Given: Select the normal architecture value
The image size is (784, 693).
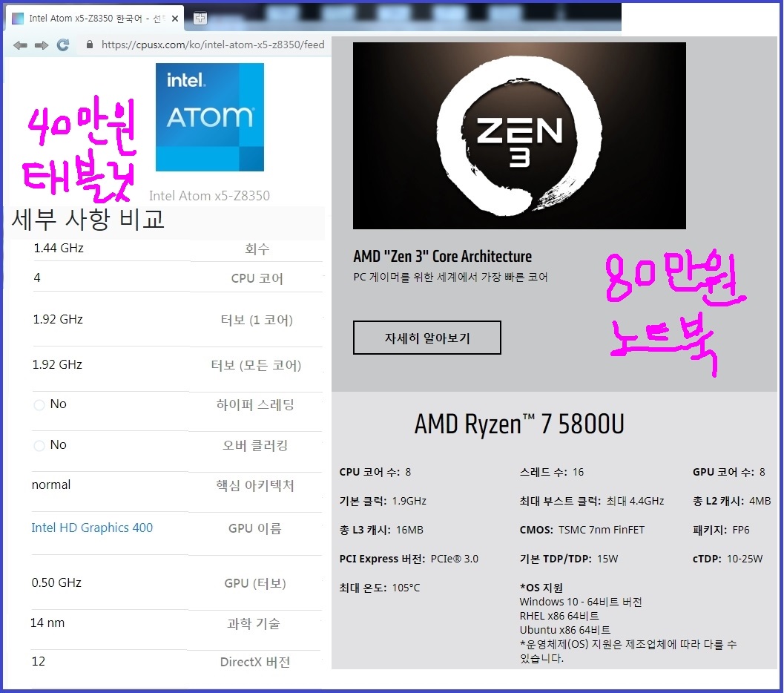Looking at the screenshot, I should pyautogui.click(x=51, y=485).
